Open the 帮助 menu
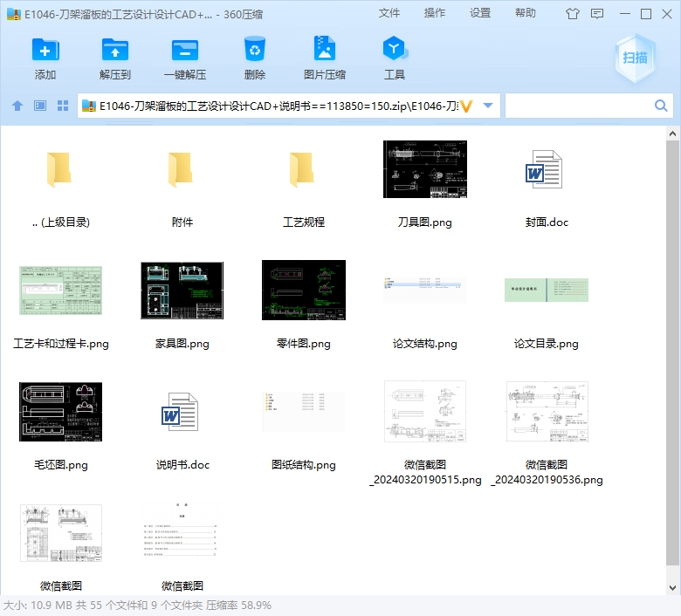681x616 pixels. (526, 13)
